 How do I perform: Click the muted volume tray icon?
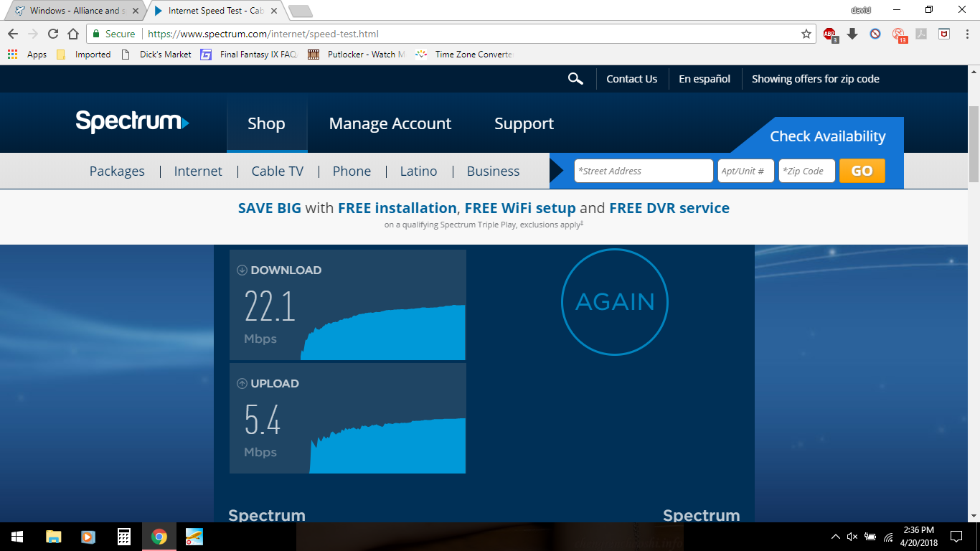click(852, 537)
